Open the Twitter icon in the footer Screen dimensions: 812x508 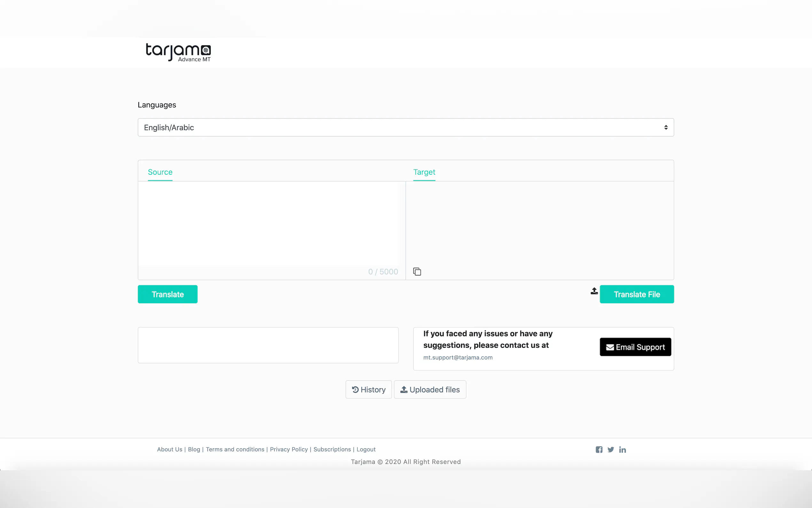611,449
